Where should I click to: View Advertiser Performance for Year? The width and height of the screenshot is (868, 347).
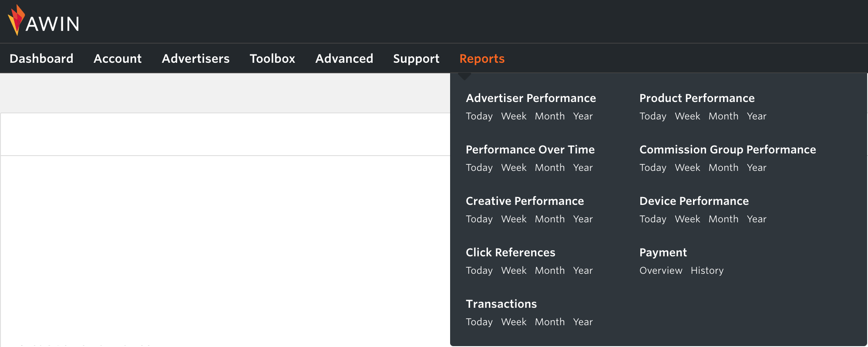click(583, 116)
